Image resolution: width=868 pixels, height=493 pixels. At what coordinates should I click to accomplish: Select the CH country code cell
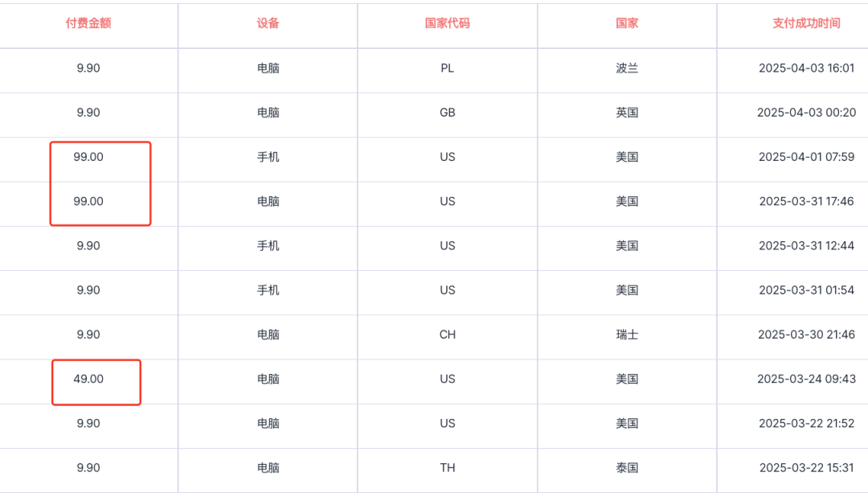point(448,335)
